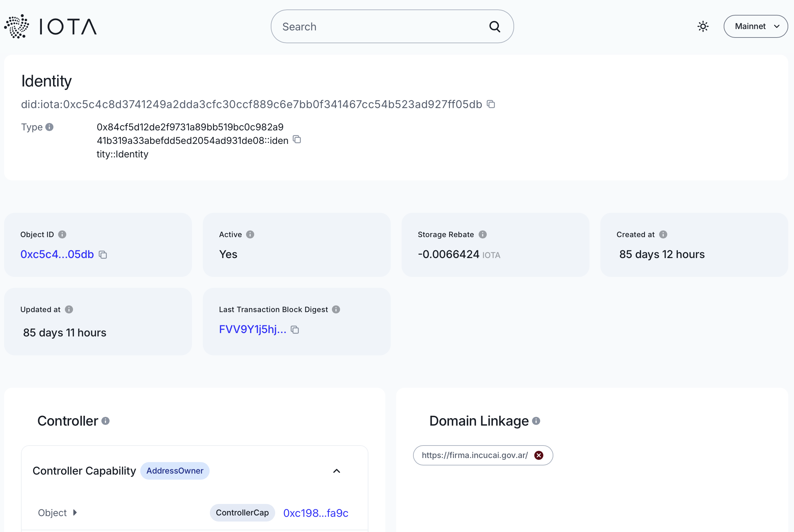
Task: Toggle the light/dark theme sun icon
Action: coord(703,26)
